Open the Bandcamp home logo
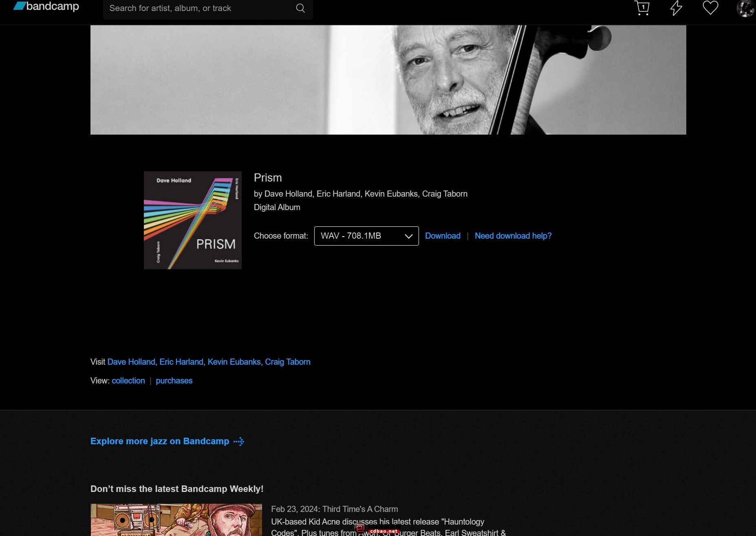Screen dimensions: 756x536 click(x=46, y=7)
